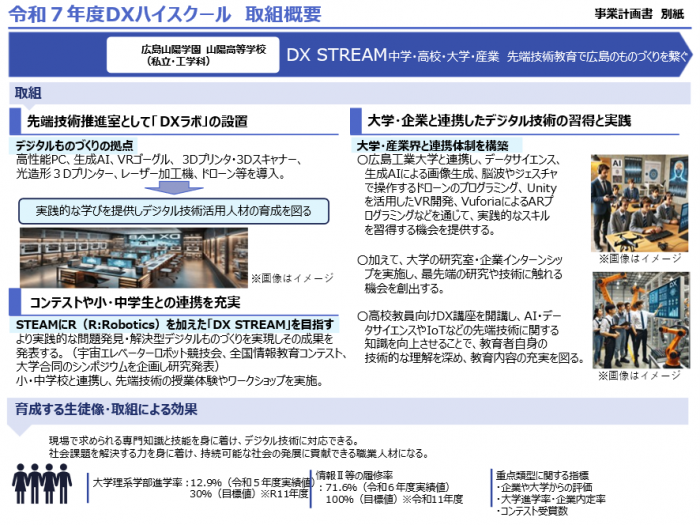
Task: Click the 取組 section header
Action: click(x=29, y=92)
